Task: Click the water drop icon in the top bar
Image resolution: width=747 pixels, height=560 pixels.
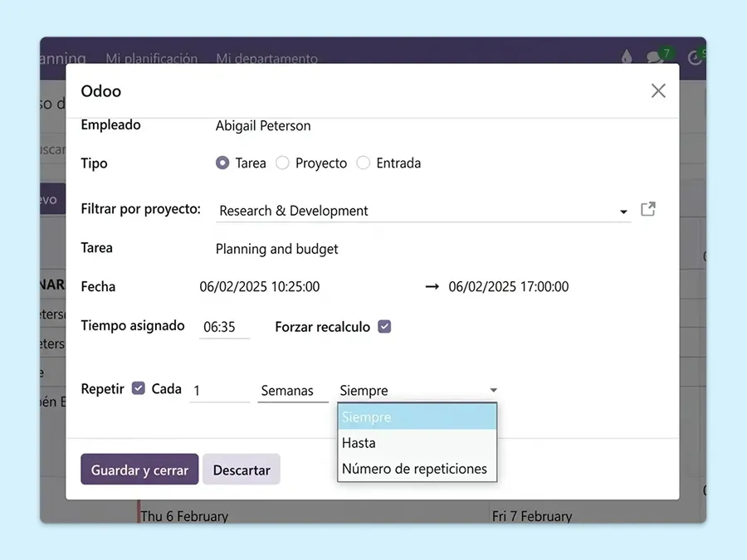Action: click(626, 56)
